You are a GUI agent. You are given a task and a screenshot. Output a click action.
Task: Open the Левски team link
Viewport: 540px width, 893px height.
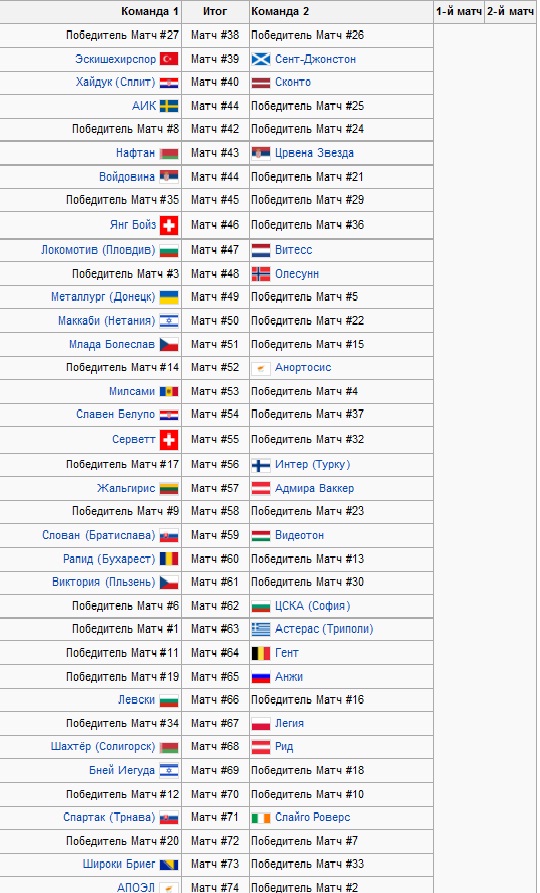click(136, 700)
